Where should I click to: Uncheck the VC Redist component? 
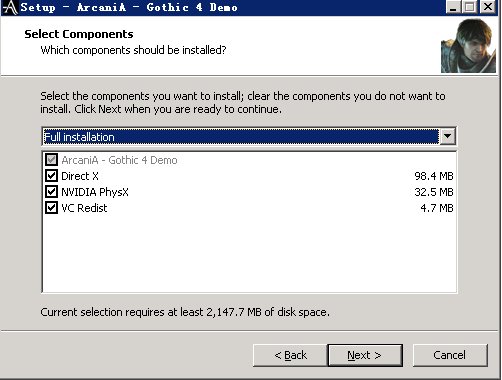coord(51,208)
